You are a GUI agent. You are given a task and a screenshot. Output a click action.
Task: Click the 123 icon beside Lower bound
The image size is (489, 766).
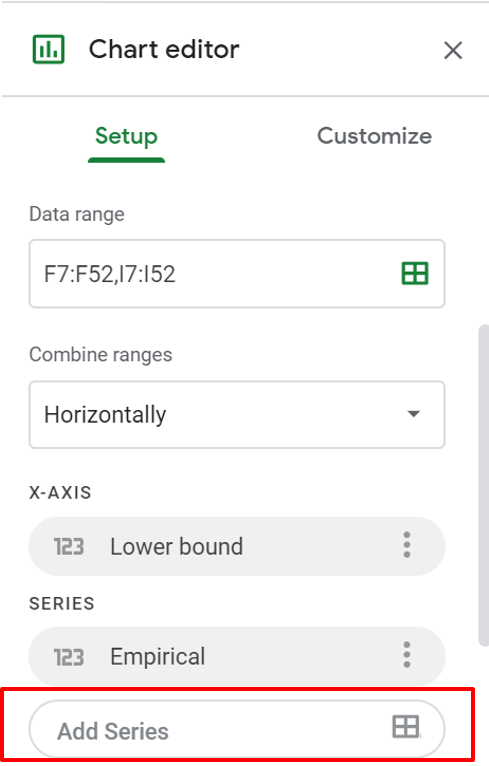coord(69,547)
